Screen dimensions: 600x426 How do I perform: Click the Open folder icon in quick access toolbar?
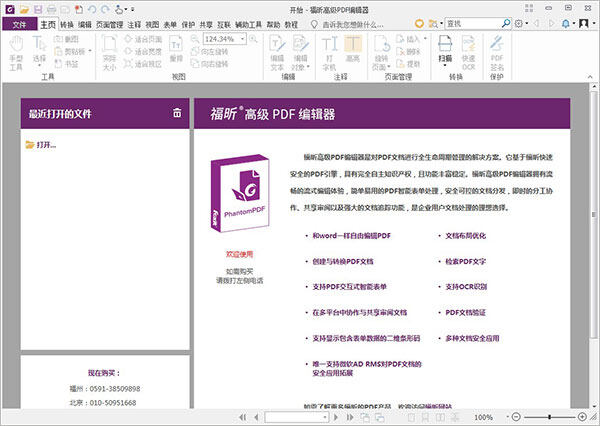coord(25,9)
